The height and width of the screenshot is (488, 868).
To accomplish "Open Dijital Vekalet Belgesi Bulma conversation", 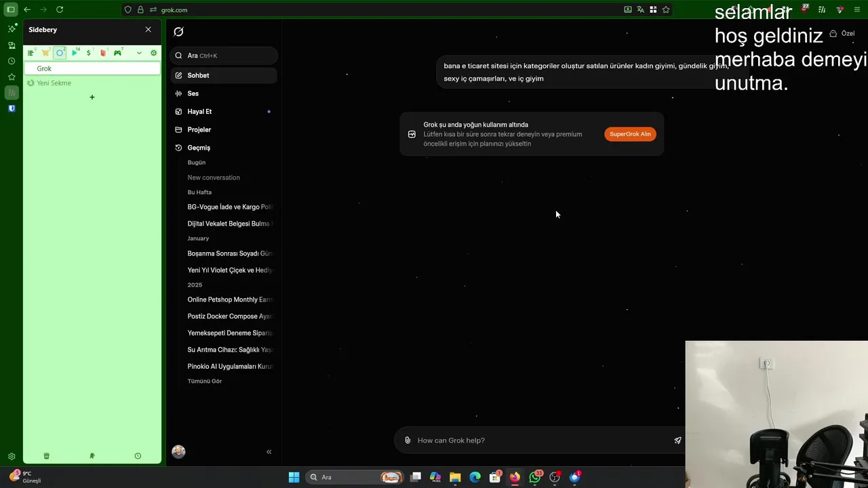I will pos(230,224).
